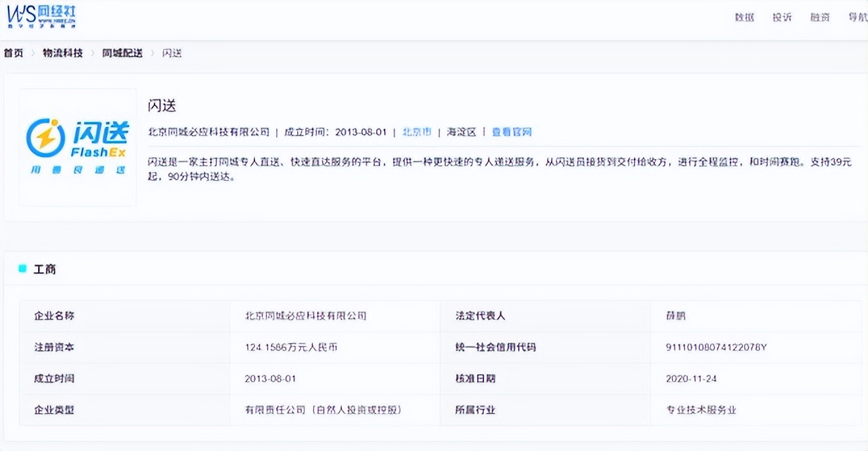The image size is (868, 451).
Task: Select the 法定代表人 value cell
Action: (756, 316)
